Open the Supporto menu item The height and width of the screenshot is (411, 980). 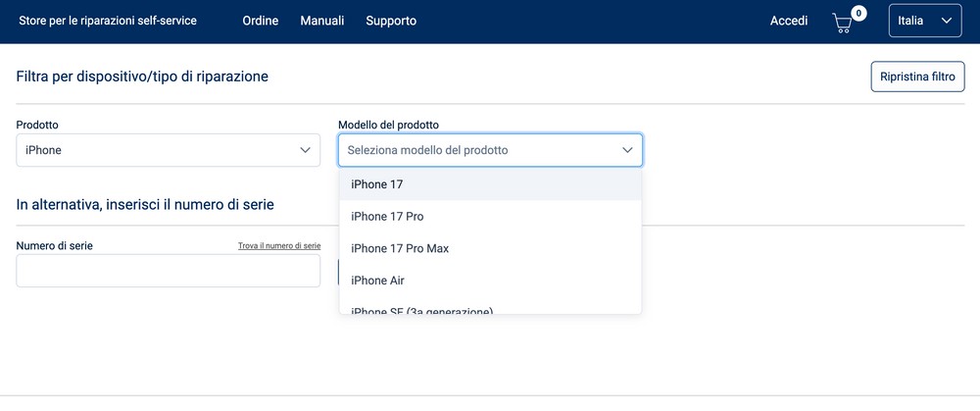coord(391,21)
